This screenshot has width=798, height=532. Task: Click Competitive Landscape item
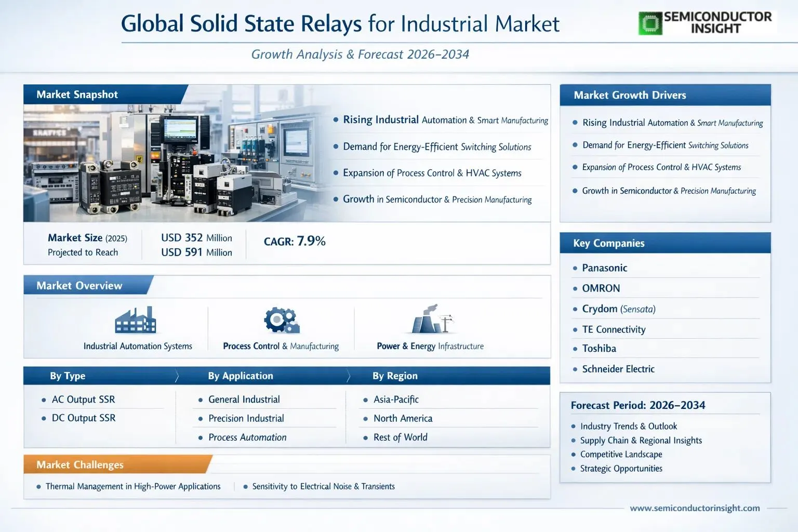pos(621,455)
